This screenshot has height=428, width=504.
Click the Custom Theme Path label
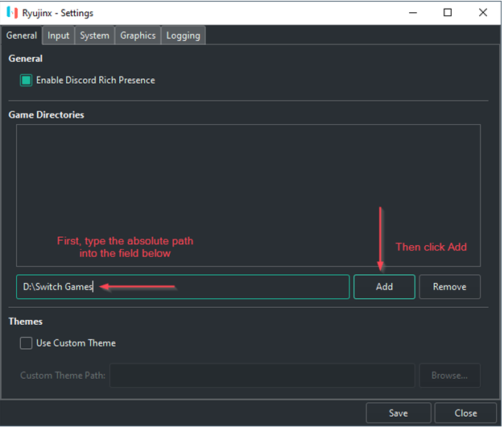point(63,376)
